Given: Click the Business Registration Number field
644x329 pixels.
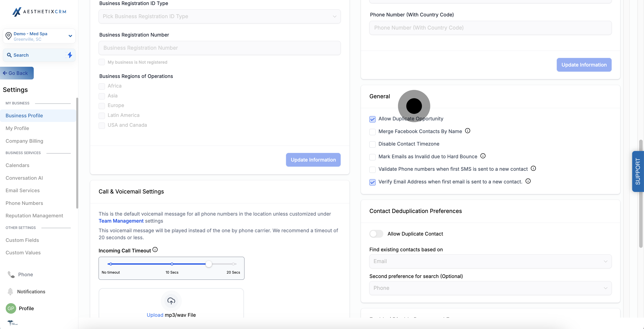Looking at the screenshot, I should [219, 48].
